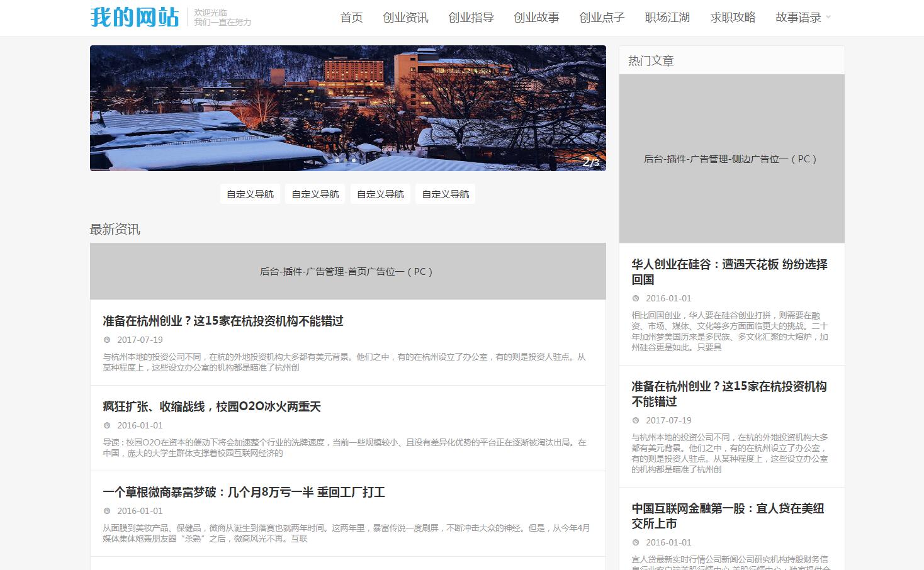Click the first 自定义导航 button
Image resolution: width=924 pixels, height=570 pixels.
click(250, 194)
